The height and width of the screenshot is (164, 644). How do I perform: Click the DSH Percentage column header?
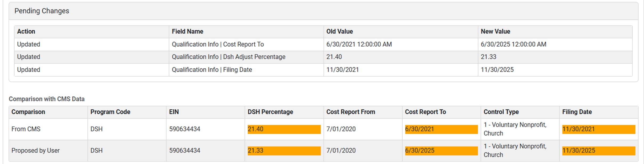pyautogui.click(x=270, y=112)
